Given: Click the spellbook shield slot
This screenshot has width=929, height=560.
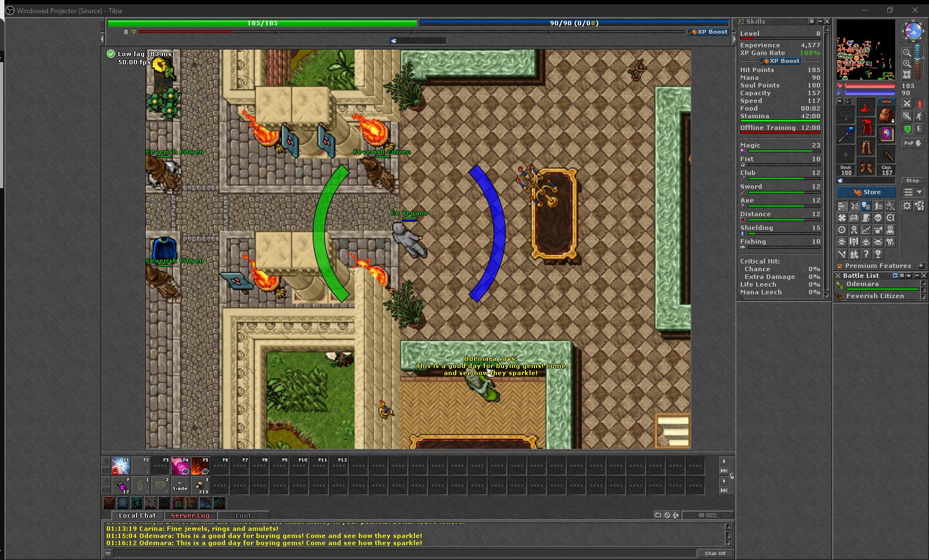Looking at the screenshot, I should pos(887,135).
